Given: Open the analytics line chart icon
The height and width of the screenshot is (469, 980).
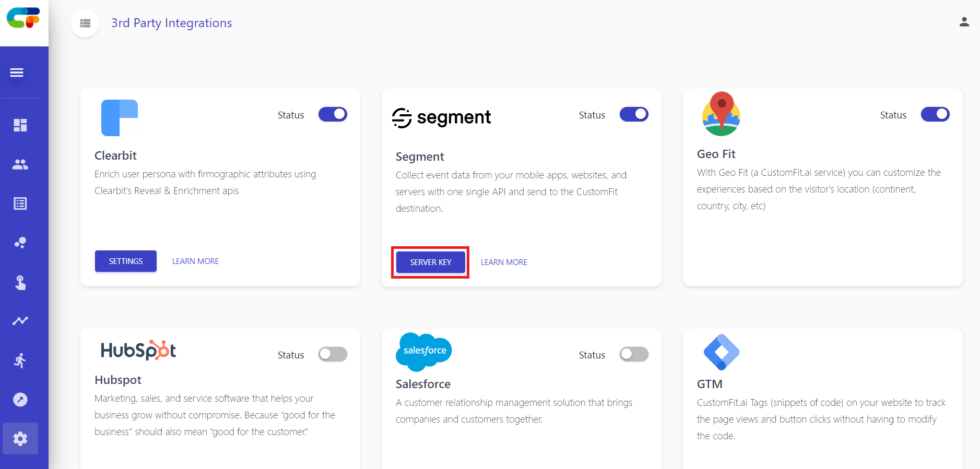Looking at the screenshot, I should pos(20,321).
